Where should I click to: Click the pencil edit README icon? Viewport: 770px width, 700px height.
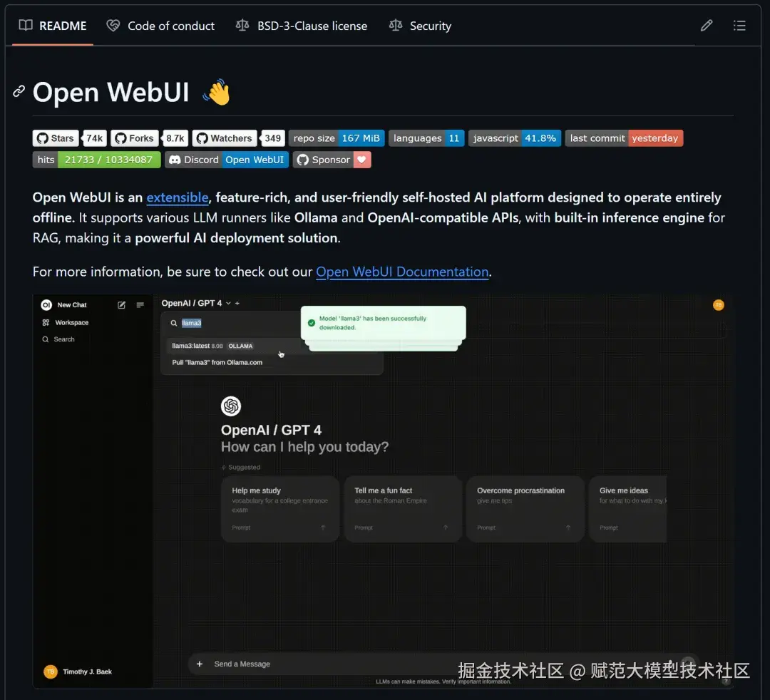tap(706, 26)
